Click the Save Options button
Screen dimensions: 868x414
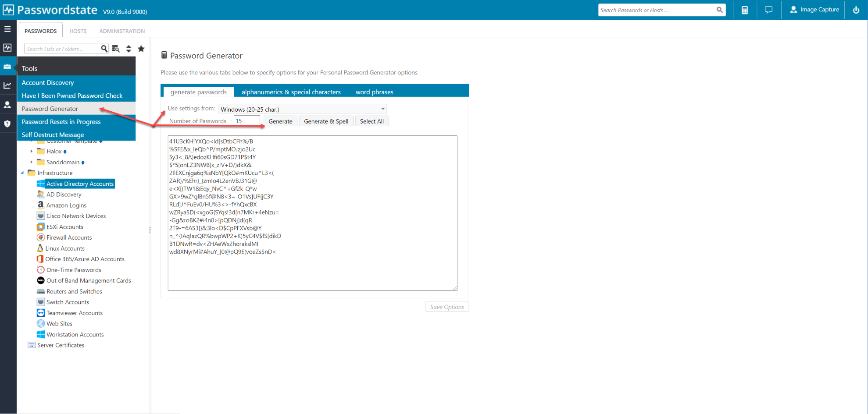click(447, 307)
